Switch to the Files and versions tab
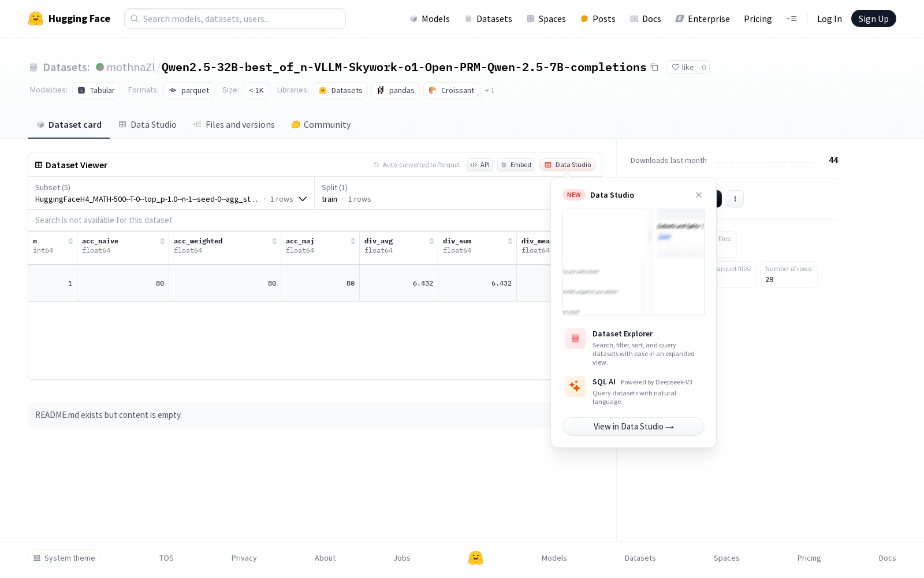Screen dimensions: 924x578 [234, 124]
